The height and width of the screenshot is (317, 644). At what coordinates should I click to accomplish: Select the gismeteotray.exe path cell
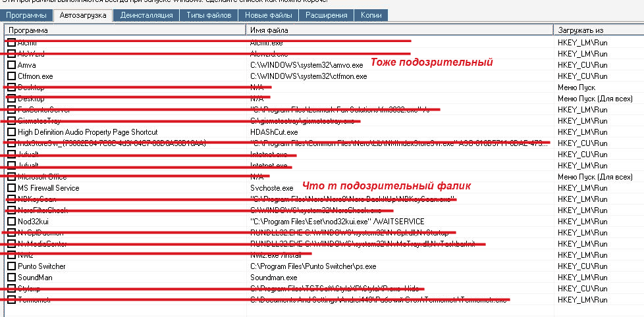point(302,121)
